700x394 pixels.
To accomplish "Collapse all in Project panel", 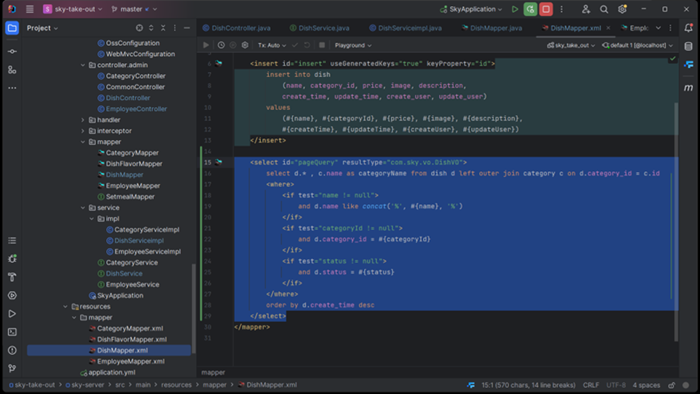I will click(x=163, y=28).
